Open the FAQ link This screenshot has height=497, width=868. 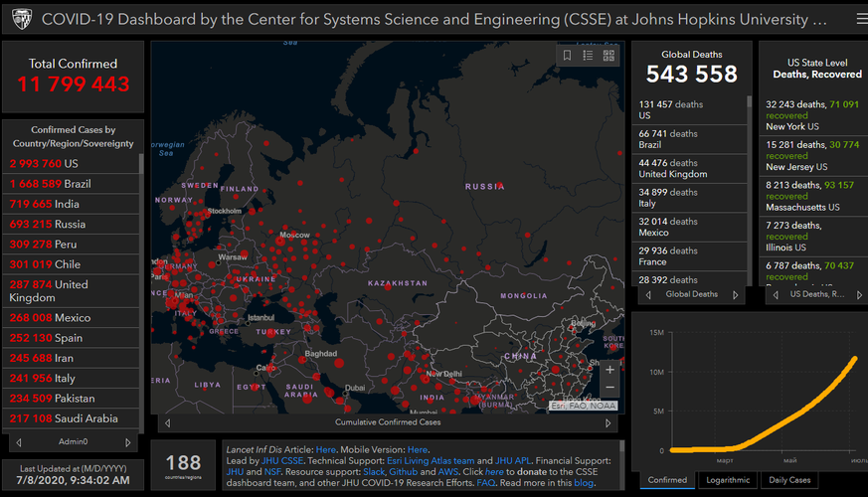[485, 483]
